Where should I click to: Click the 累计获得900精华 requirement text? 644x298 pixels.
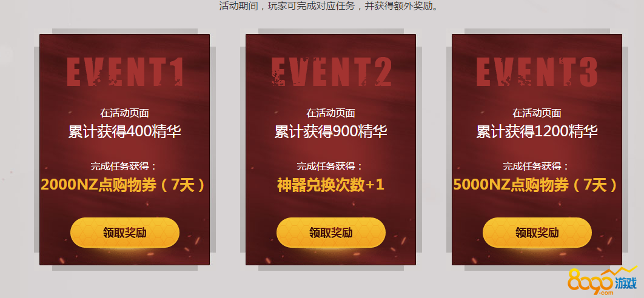pos(331,132)
